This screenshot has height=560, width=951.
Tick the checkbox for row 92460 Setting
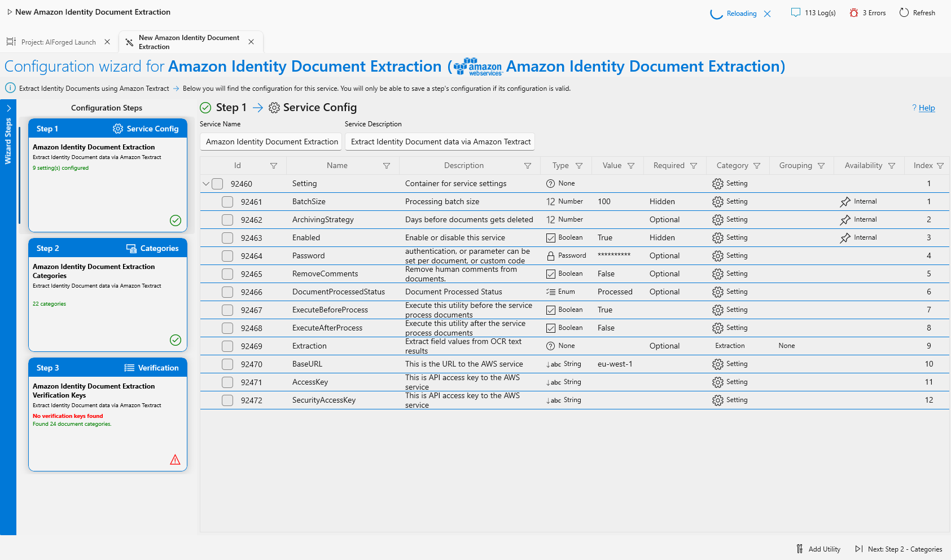pyautogui.click(x=217, y=184)
